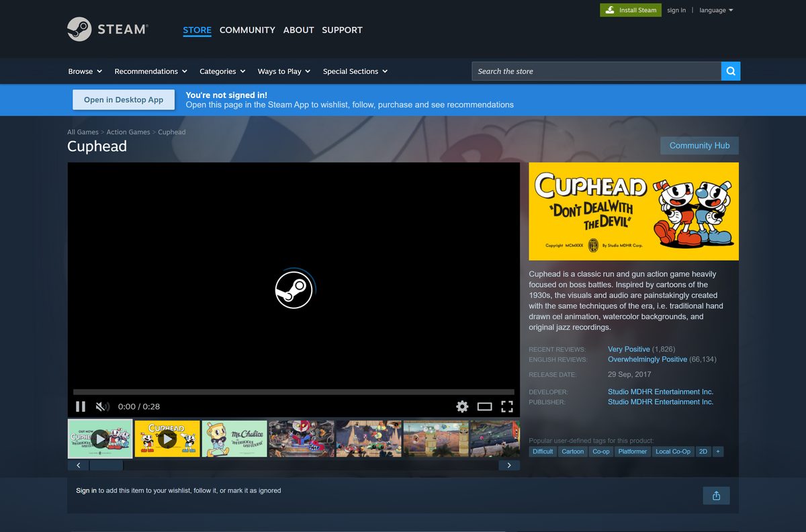Select the fourth screenshot thumbnail
The height and width of the screenshot is (532, 806).
click(302, 439)
